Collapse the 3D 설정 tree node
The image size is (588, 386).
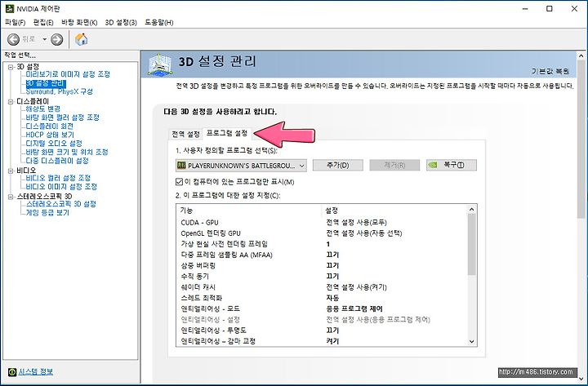click(11, 67)
